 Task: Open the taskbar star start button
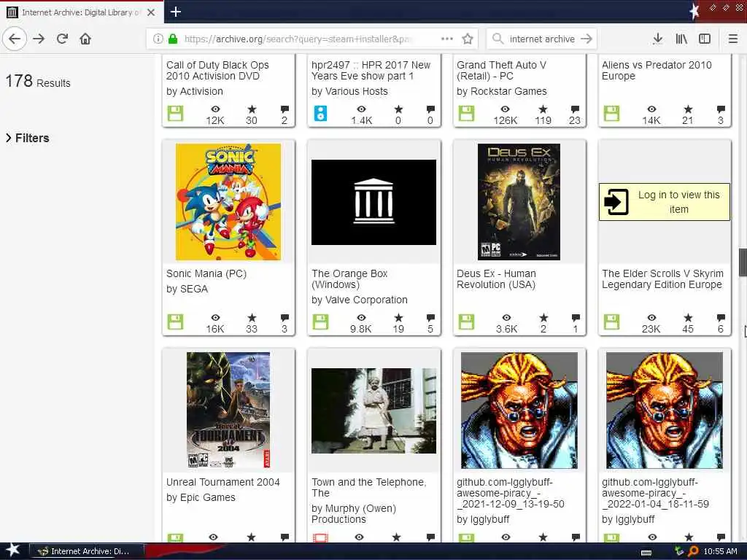pos(13,551)
